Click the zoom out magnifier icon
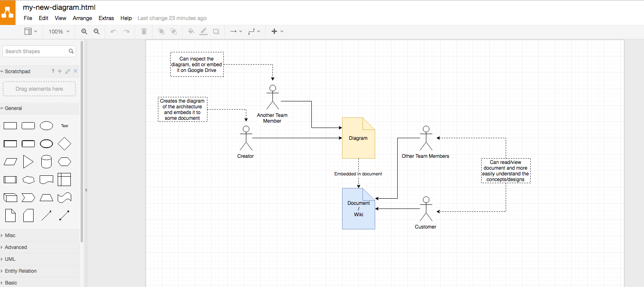644x287 pixels. pos(97,31)
